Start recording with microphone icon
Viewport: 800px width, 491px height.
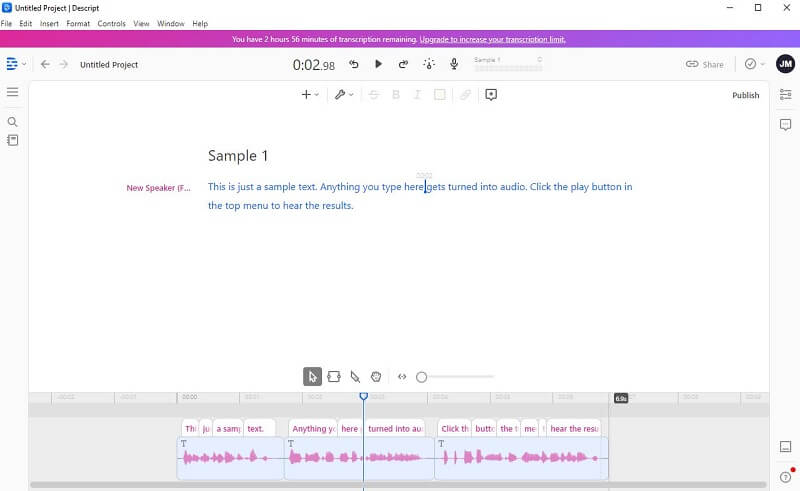pyautogui.click(x=454, y=64)
